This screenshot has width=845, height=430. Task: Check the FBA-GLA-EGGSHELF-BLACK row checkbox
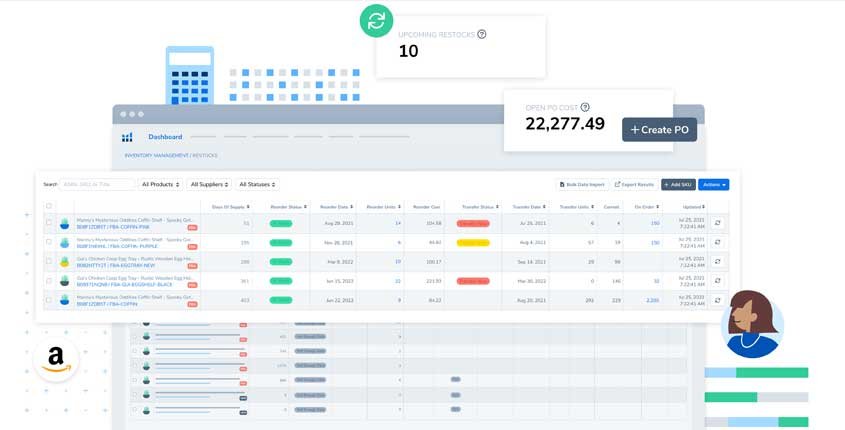pyautogui.click(x=49, y=281)
